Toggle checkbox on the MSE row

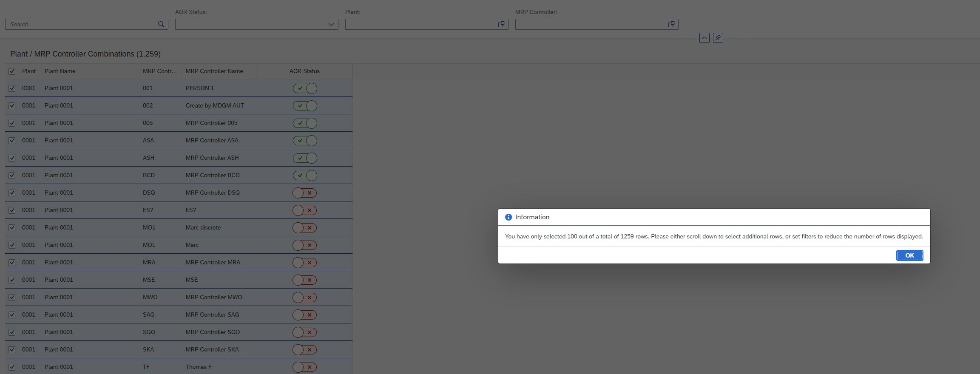click(x=12, y=280)
